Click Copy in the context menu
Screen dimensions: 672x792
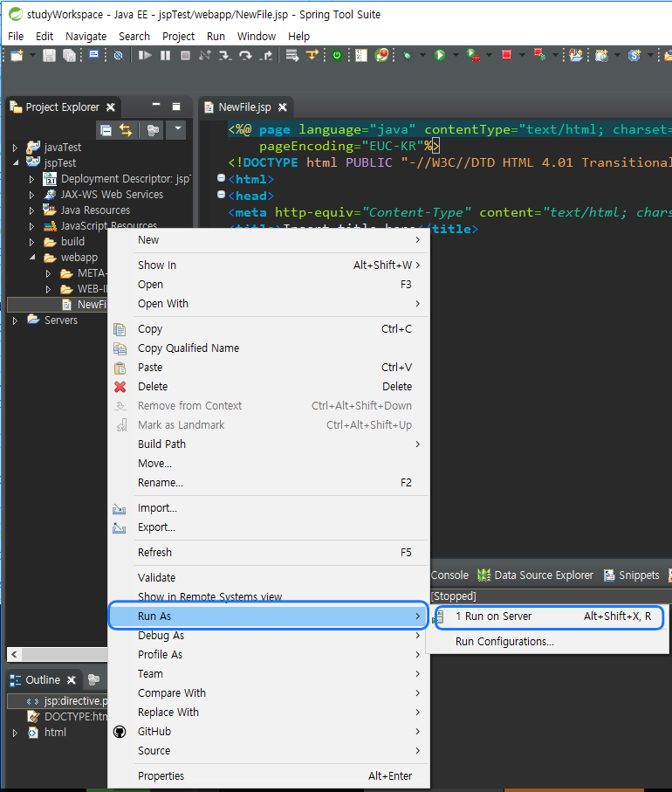[x=269, y=329]
